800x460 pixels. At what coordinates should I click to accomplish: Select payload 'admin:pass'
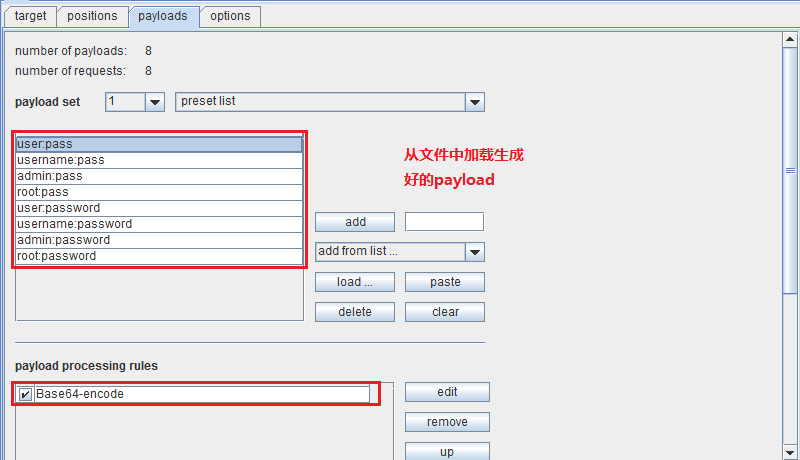tap(159, 176)
